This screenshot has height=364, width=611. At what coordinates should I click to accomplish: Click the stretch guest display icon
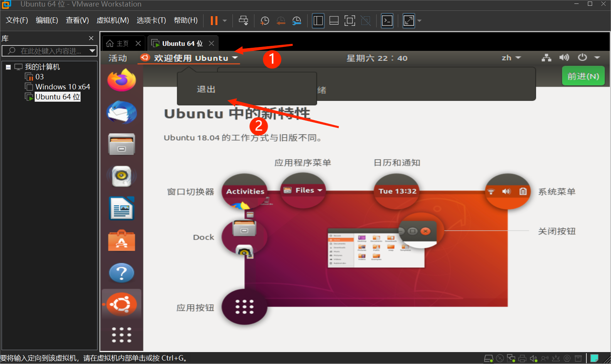tap(409, 21)
